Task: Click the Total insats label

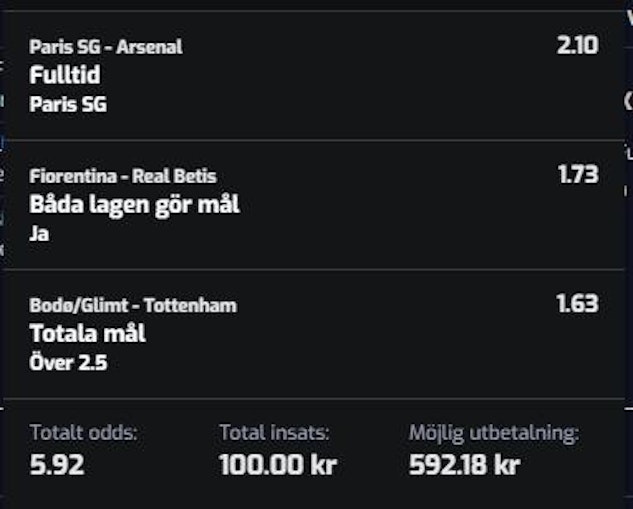Action: pyautogui.click(x=274, y=433)
